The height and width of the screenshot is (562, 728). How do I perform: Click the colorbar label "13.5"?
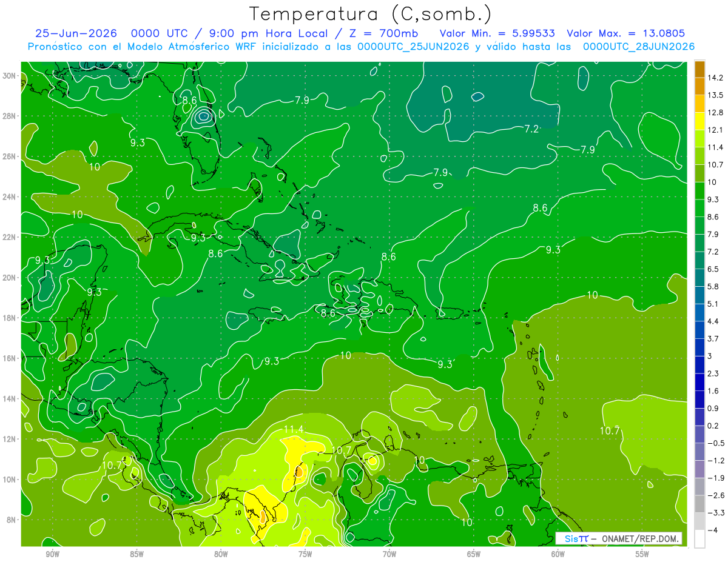tap(715, 95)
